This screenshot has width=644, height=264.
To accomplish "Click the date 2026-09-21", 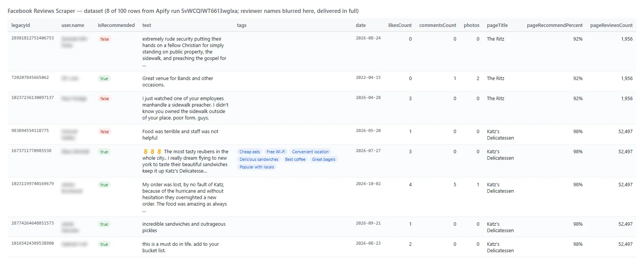I will (x=368, y=223).
